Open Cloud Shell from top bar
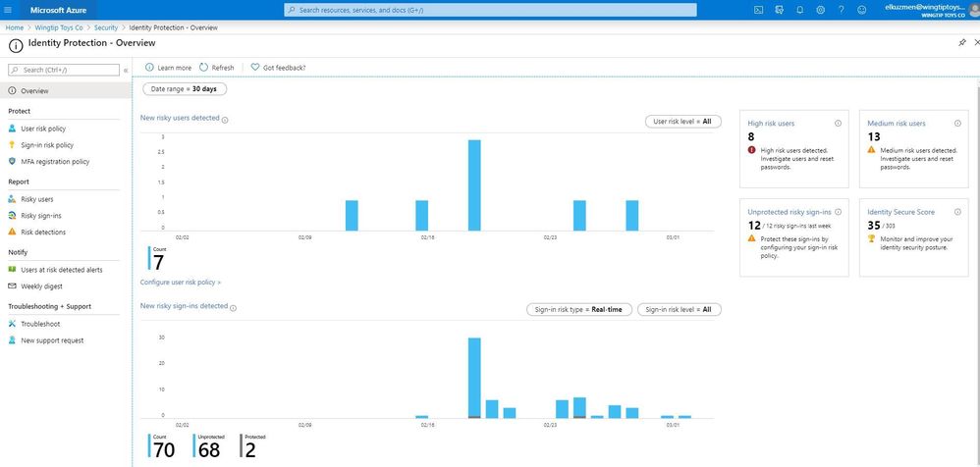Screen dimensions: 980x467 pos(758,10)
